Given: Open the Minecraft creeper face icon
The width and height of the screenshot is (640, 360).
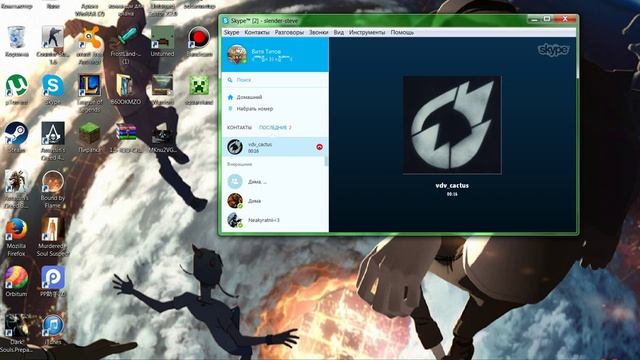Looking at the screenshot, I should point(199,86).
